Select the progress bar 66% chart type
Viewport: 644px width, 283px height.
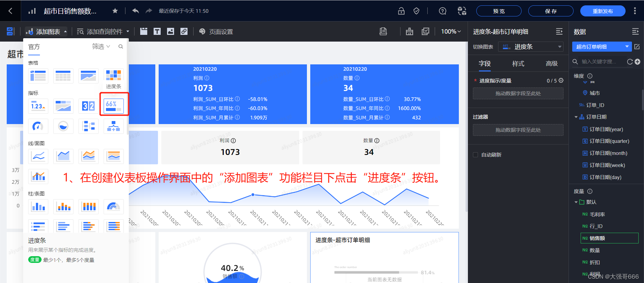tap(114, 106)
